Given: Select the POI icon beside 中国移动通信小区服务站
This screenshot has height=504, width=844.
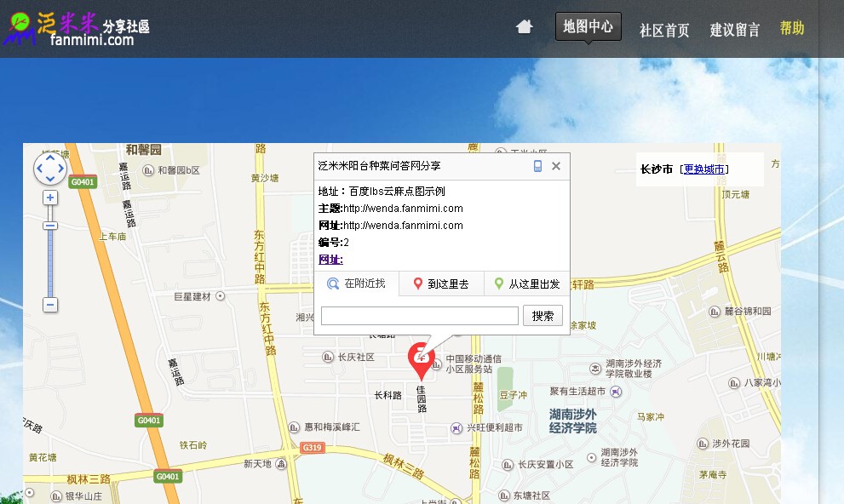Looking at the screenshot, I should (x=437, y=364).
